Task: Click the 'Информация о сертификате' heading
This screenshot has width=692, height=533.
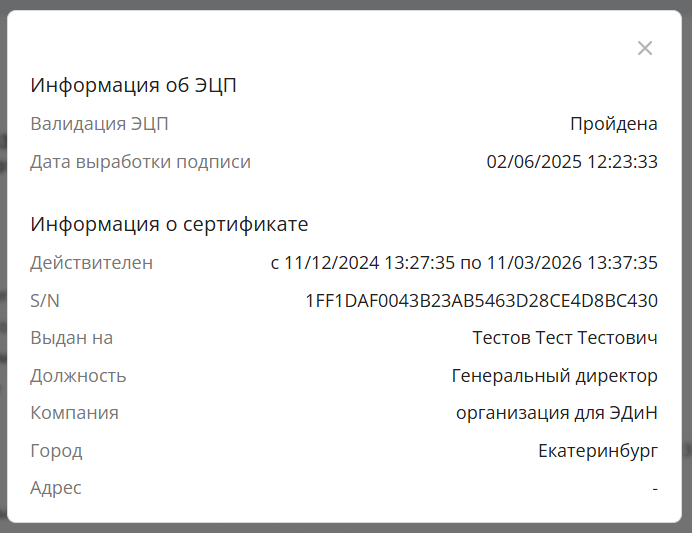Action: point(169,223)
